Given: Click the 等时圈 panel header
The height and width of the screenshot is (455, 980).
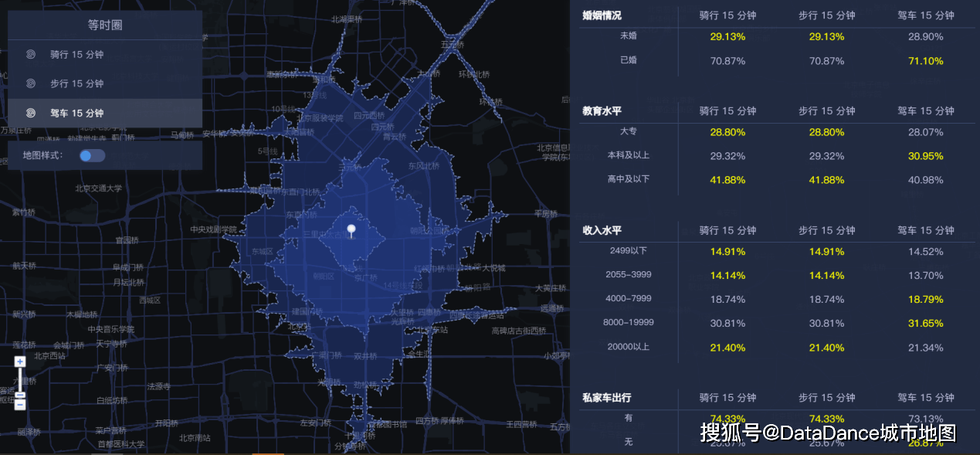Looking at the screenshot, I should tap(105, 25).
